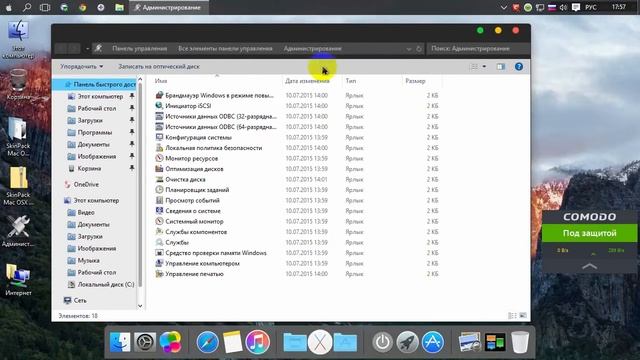Screen dimensions: 640x360
Task: Open iTunes music icon in dock
Action: [258, 342]
